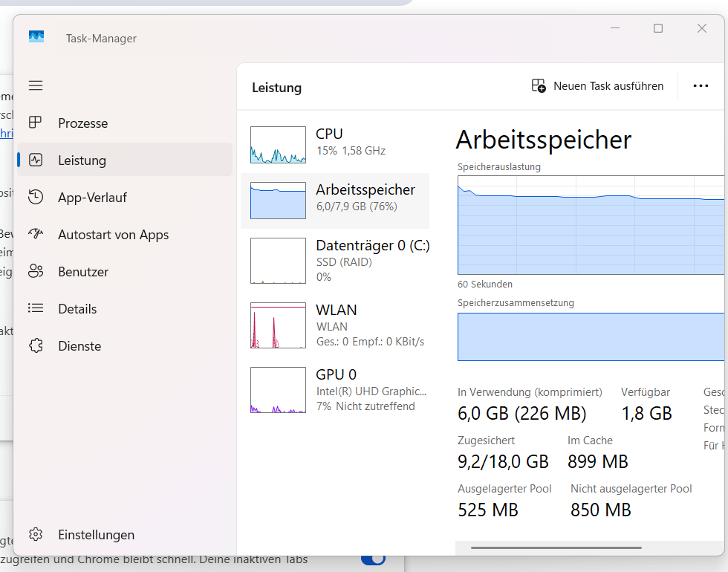Click Ges.: 0 Empf.: 0 KBit/s text
This screenshot has width=728, height=572.
[x=370, y=342]
